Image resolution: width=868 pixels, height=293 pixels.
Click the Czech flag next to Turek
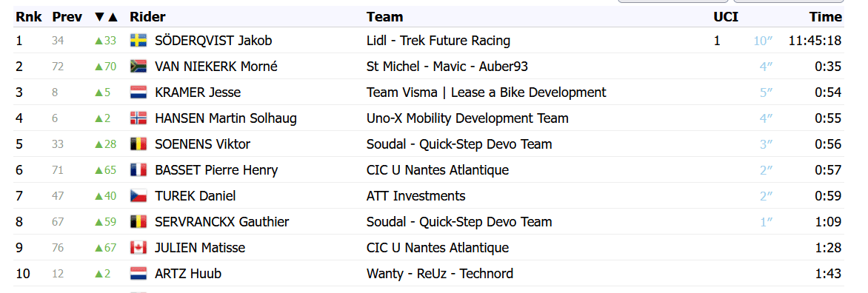(x=138, y=195)
